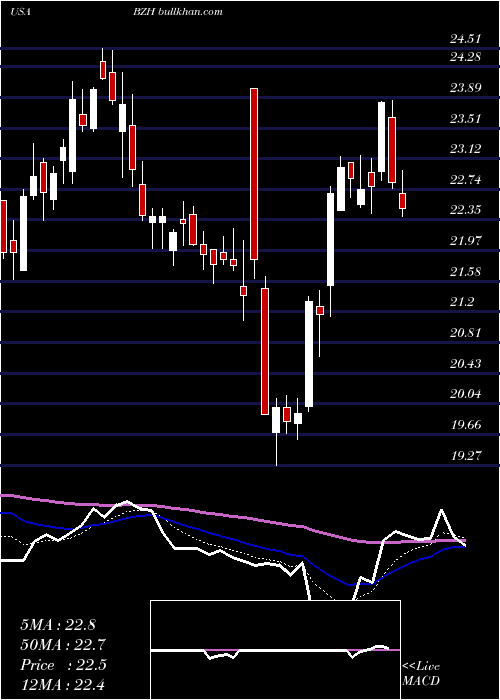The height and width of the screenshot is (700, 500).
Task: Click the 22.35 price label
Action: 466,210
